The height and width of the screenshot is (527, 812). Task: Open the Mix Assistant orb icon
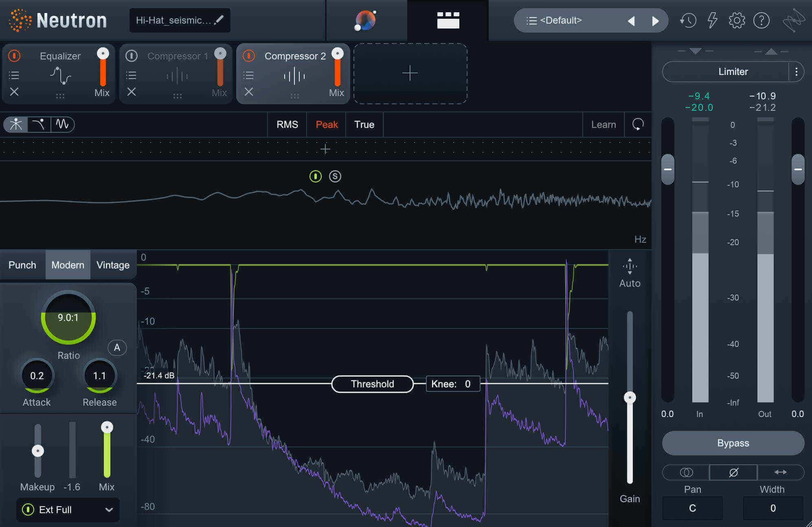click(x=365, y=20)
